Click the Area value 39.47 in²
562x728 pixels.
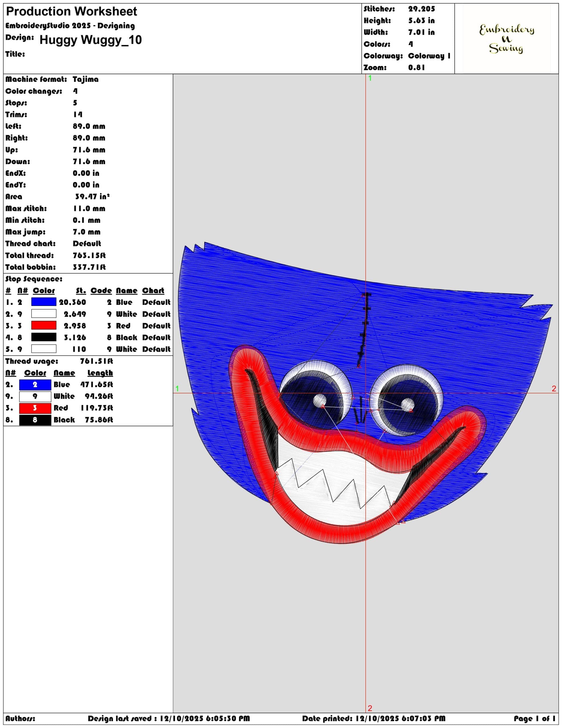point(92,197)
